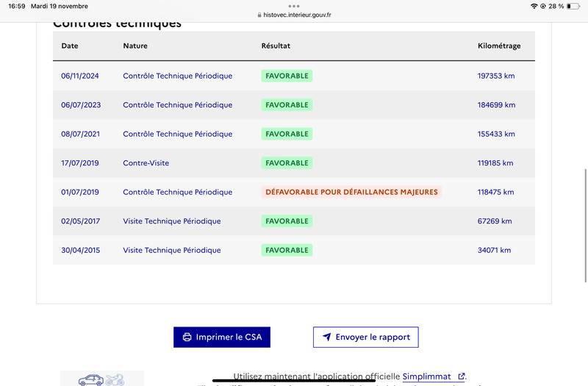Image resolution: width=588 pixels, height=386 pixels.
Task: Click the 34071 km mileage value
Action: tap(494, 250)
